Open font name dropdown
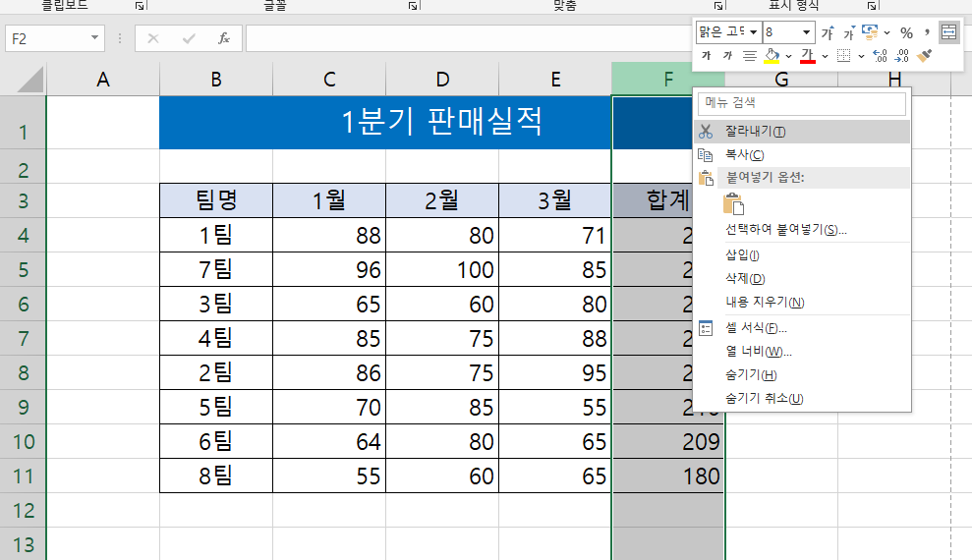The width and height of the screenshot is (972, 560). 753,32
